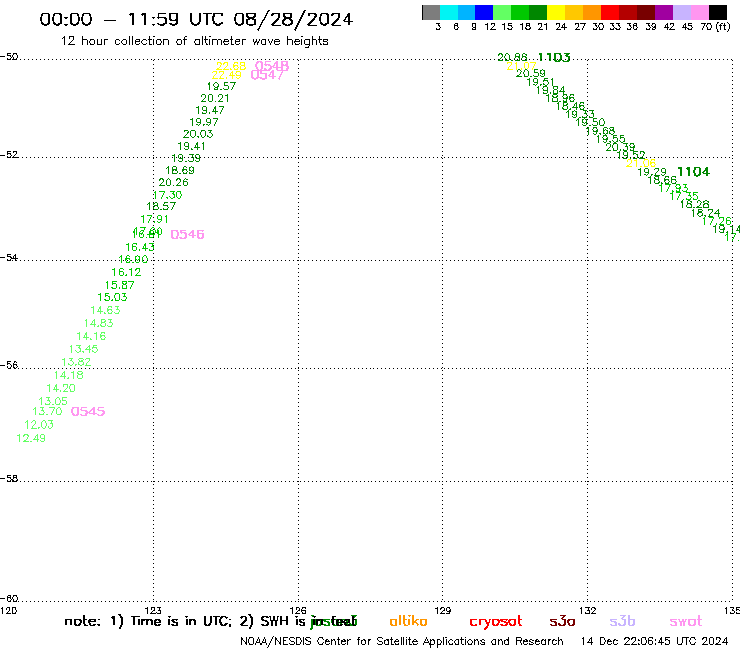This screenshot has height=650, width=740.
Task: Click wave height value 19.41
Action: pos(192,146)
